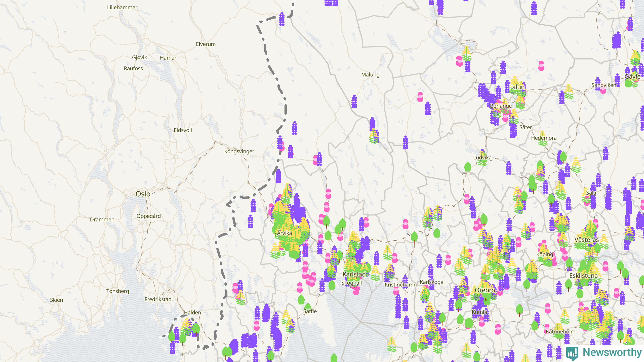Select the Sandviken label
The height and width of the screenshot is (362, 644).
(x=604, y=85)
